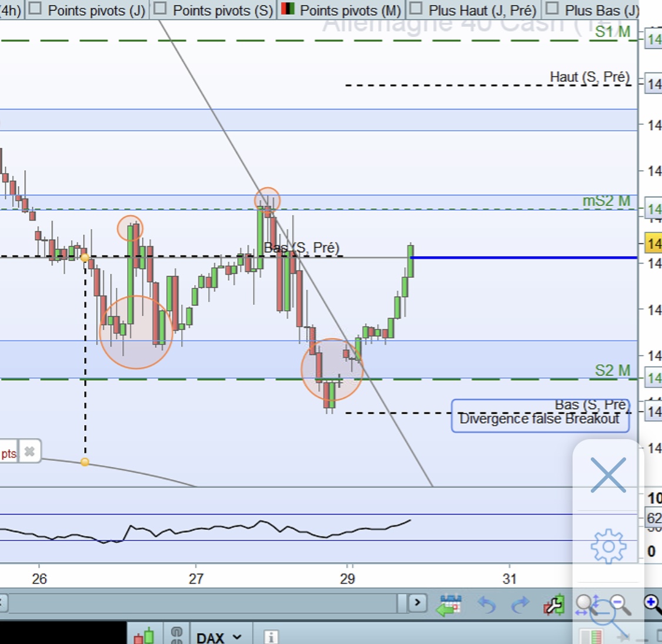Toggle the Points pivots (M) colored checkbox
662x644 pixels.
click(288, 8)
